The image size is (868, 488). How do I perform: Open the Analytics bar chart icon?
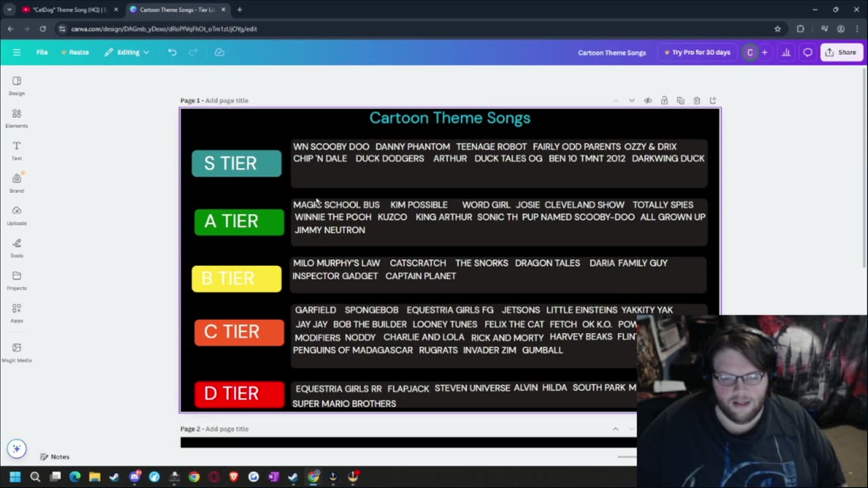786,52
